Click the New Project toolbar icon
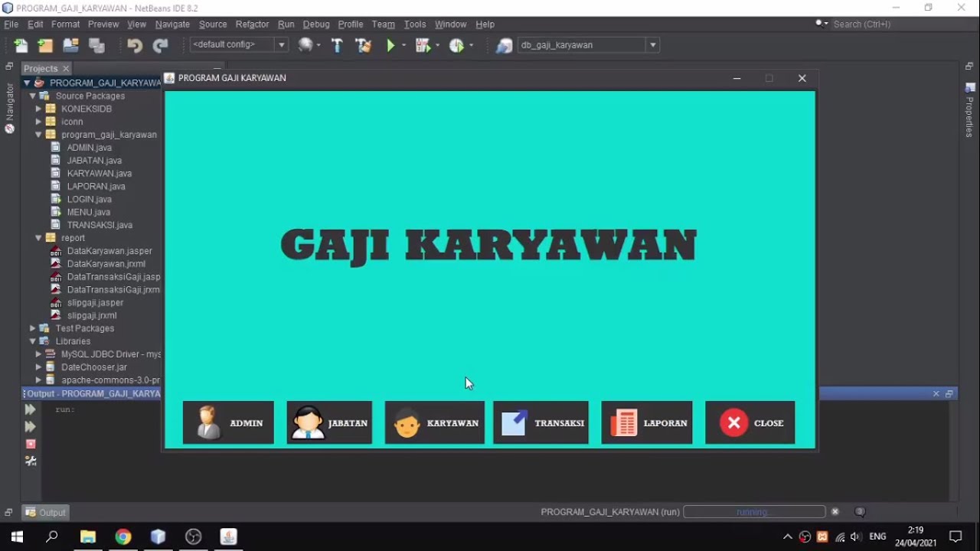Screen dimensions: 980x551 coord(45,45)
